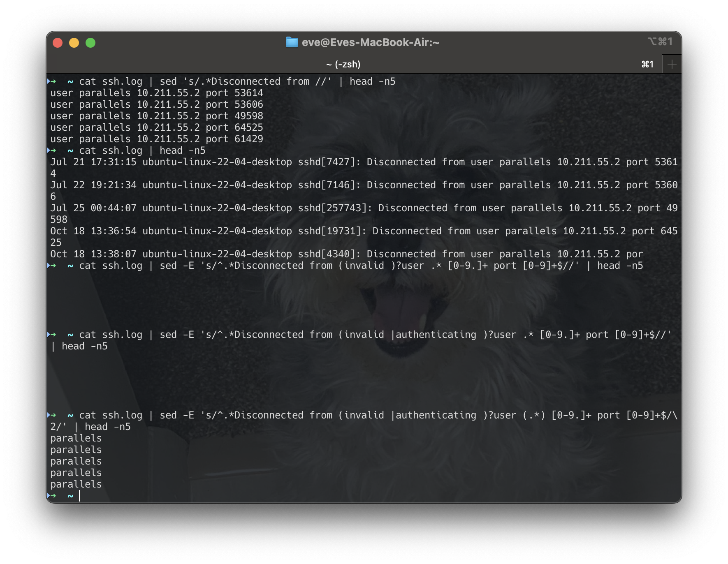Click the green prompt arrow above 'parallels' output

(53, 415)
